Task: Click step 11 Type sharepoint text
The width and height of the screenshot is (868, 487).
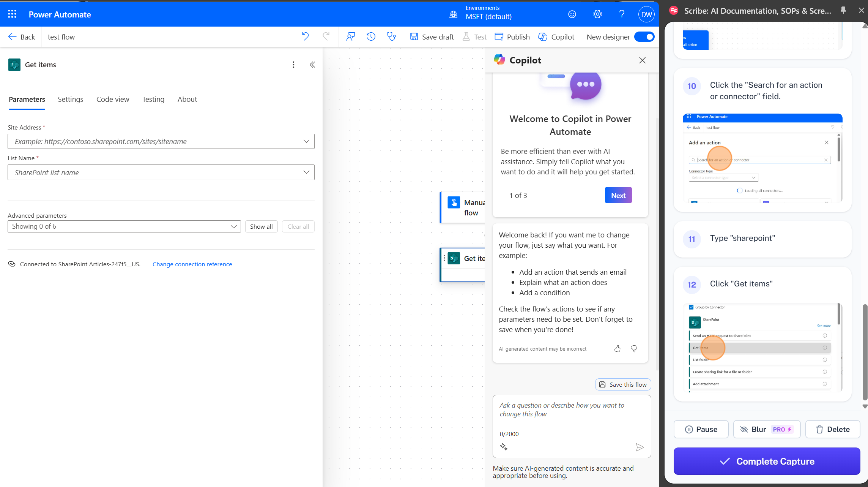Action: [742, 238]
